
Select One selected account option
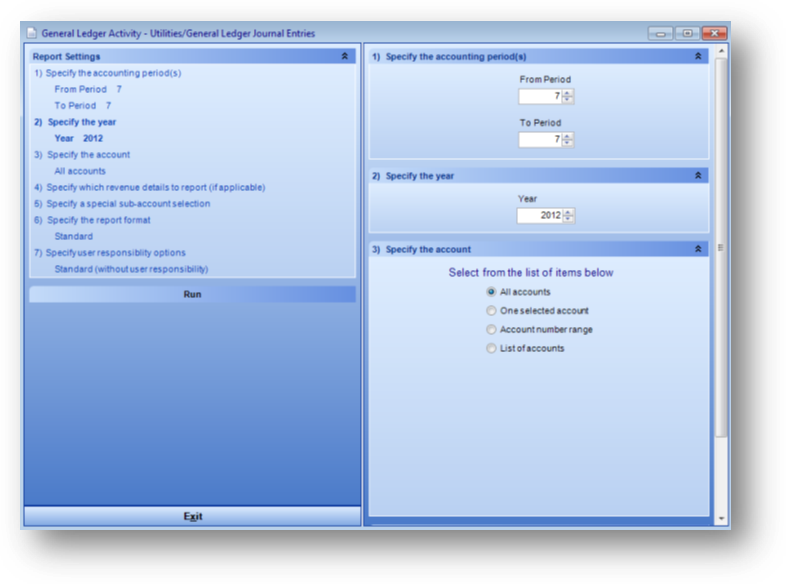[x=491, y=311]
